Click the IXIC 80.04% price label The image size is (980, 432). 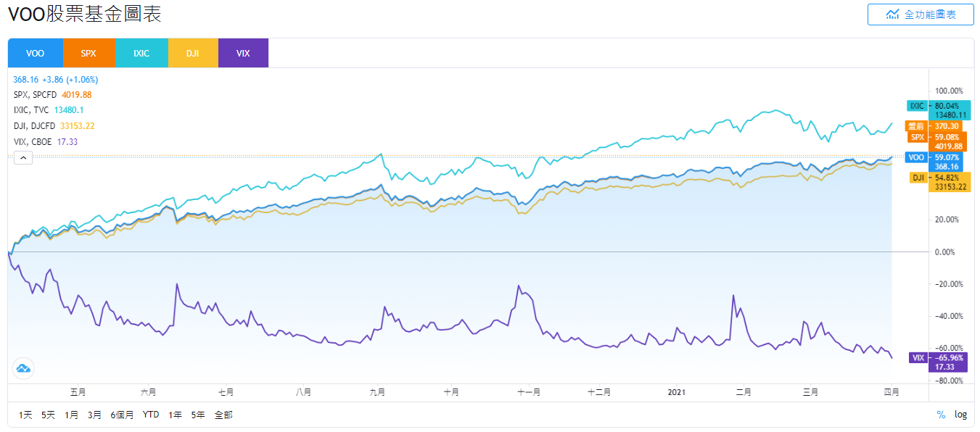click(x=939, y=110)
